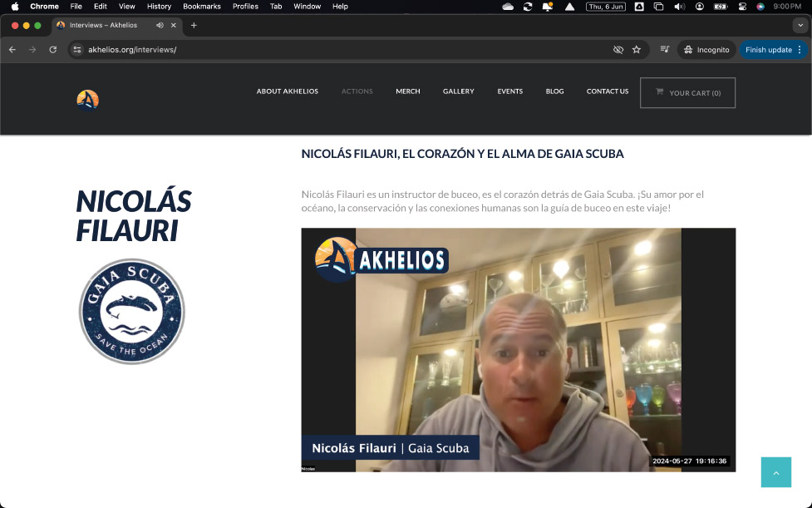Click the Finish update button

point(769,50)
